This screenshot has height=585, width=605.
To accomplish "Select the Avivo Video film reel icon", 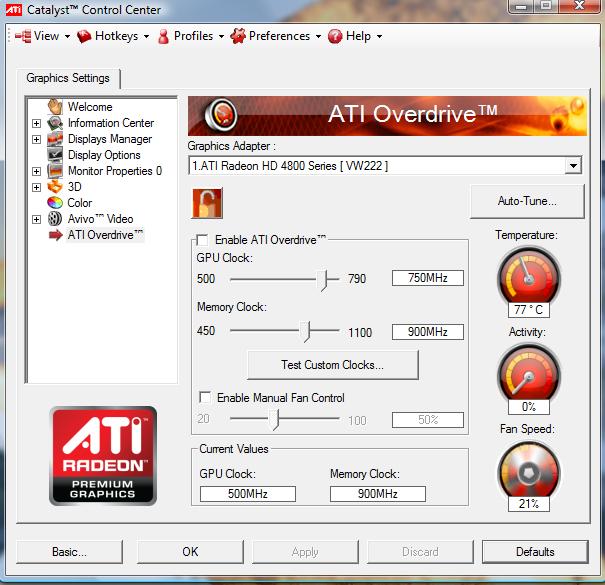I will [55, 219].
